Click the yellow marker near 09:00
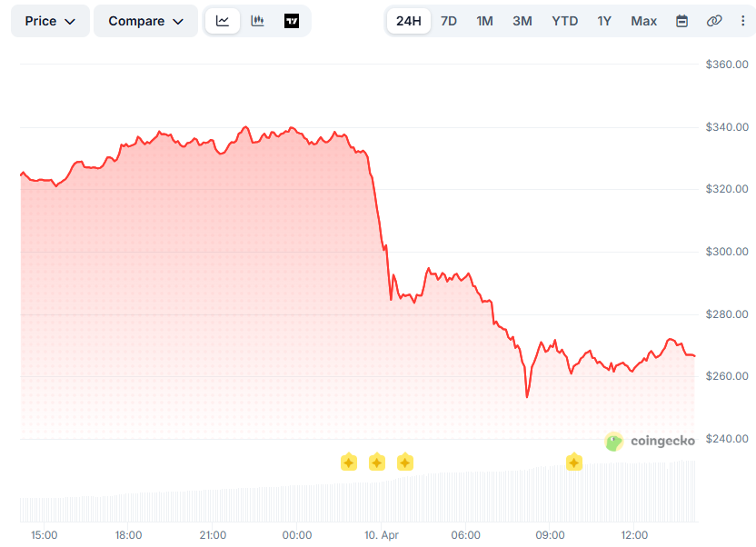The width and height of the screenshot is (756, 547). [x=573, y=462]
